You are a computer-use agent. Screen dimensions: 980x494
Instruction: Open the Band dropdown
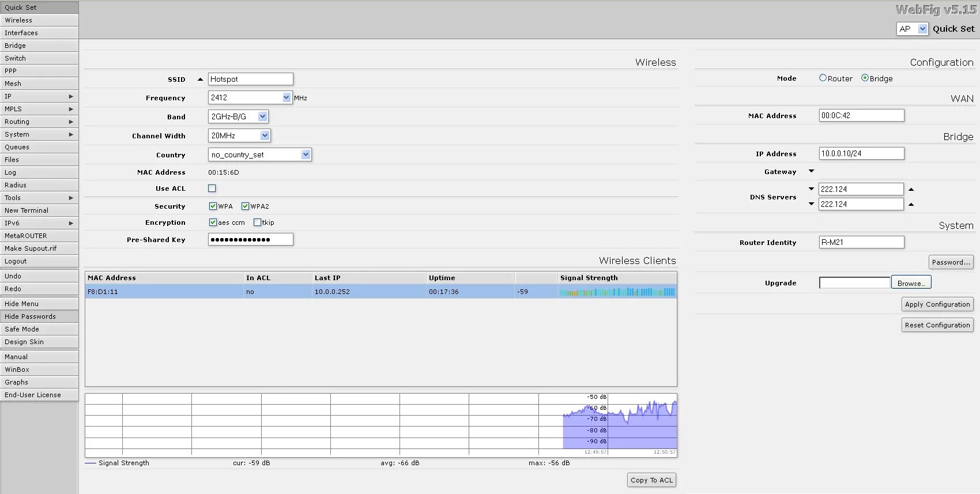pyautogui.click(x=238, y=117)
